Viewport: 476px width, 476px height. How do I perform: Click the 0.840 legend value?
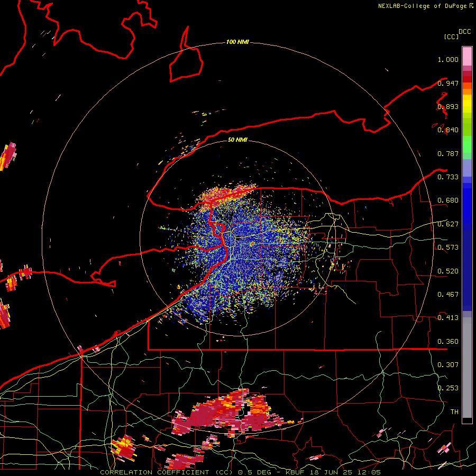tap(448, 130)
